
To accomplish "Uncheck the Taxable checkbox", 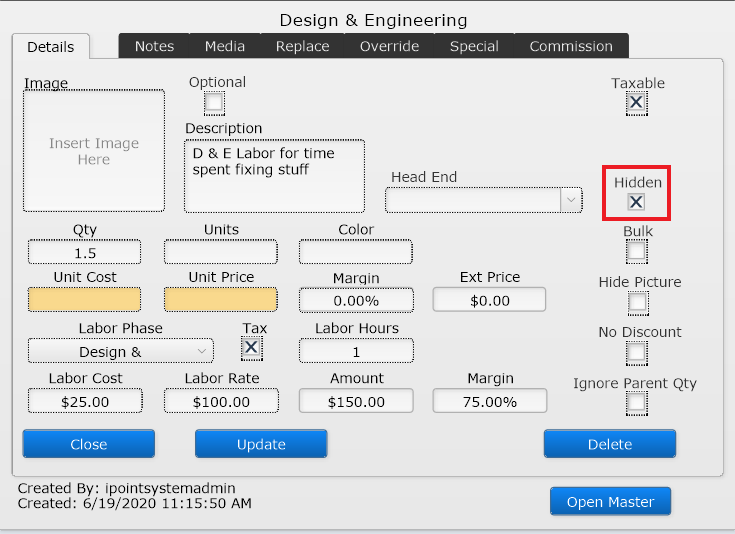I will coord(636,103).
